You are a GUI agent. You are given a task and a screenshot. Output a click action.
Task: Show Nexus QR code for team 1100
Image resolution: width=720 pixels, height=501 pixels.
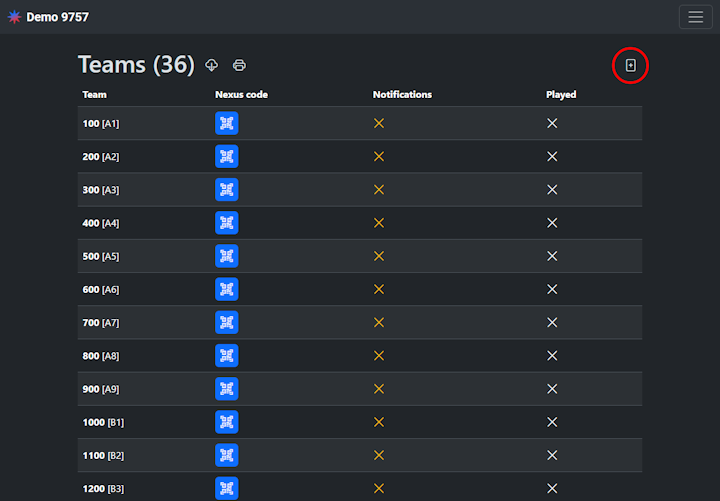click(227, 455)
